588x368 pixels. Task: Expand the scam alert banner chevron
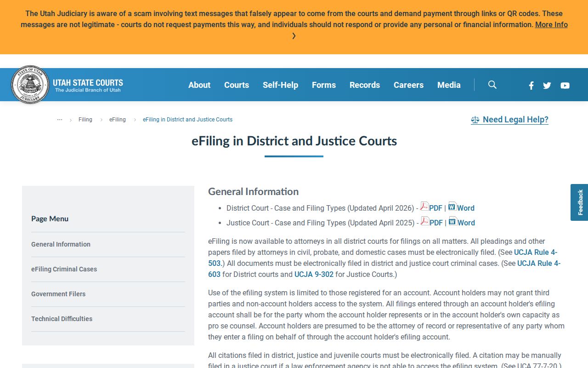294,36
